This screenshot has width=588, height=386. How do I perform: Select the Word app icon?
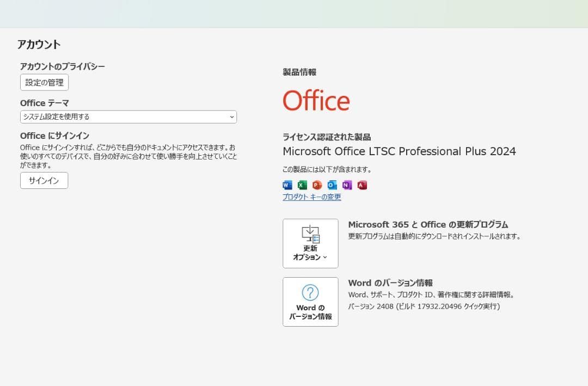tap(287, 185)
